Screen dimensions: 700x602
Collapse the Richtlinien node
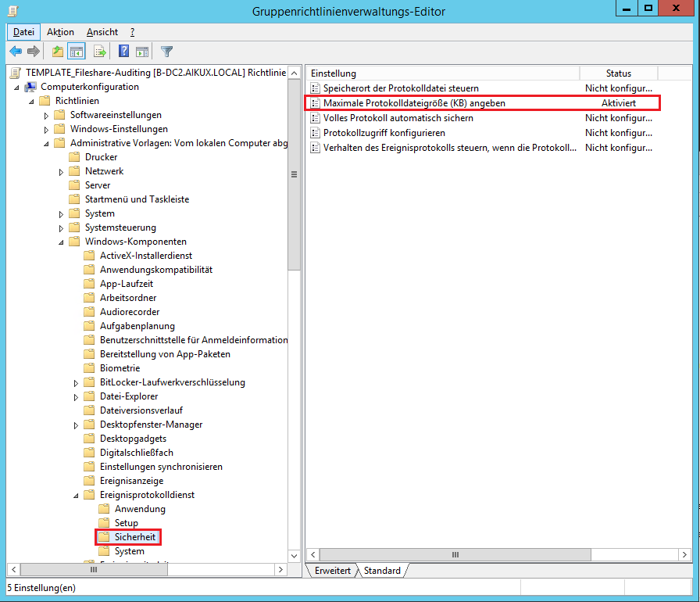click(32, 102)
